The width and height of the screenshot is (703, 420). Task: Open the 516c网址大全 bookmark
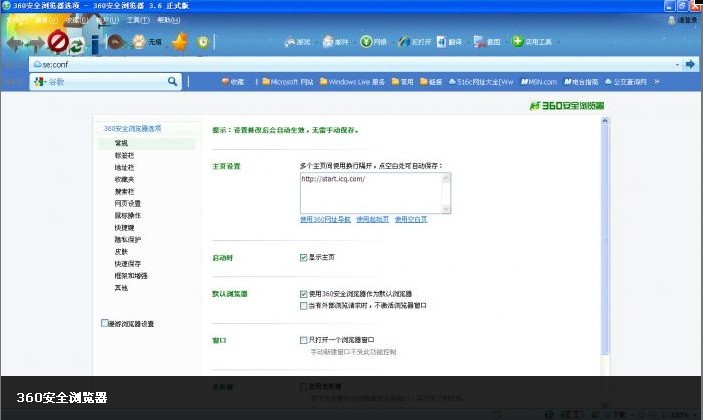tap(481, 82)
